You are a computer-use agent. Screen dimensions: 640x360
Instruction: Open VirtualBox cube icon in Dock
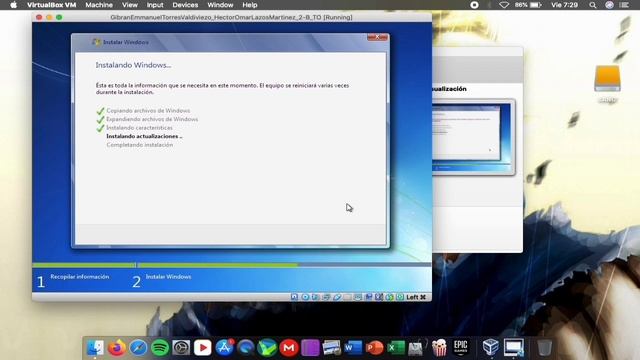[490, 348]
